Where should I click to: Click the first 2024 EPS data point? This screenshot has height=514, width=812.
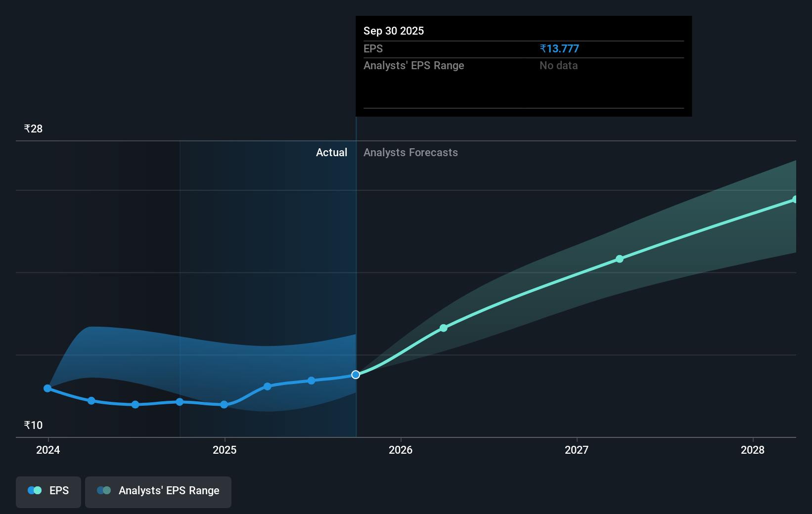[x=47, y=388]
